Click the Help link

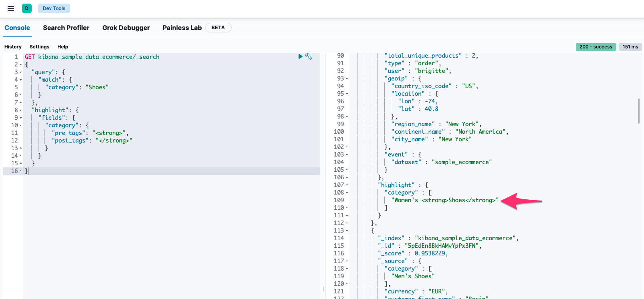pyautogui.click(x=63, y=47)
